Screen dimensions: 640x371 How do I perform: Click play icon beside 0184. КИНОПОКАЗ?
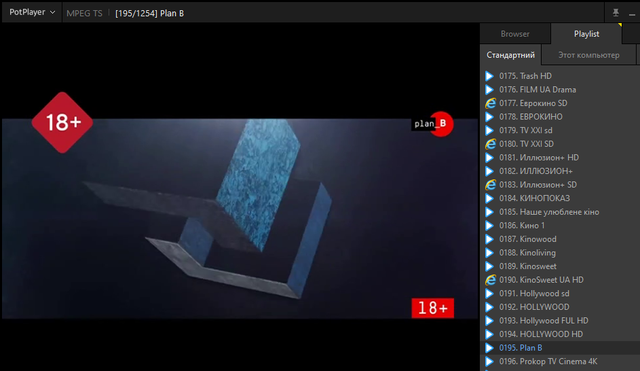pos(489,198)
